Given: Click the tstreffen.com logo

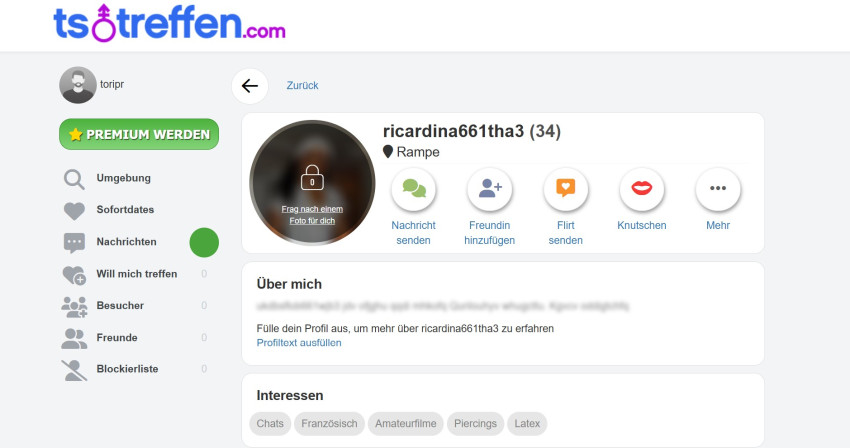Looking at the screenshot, I should point(169,23).
